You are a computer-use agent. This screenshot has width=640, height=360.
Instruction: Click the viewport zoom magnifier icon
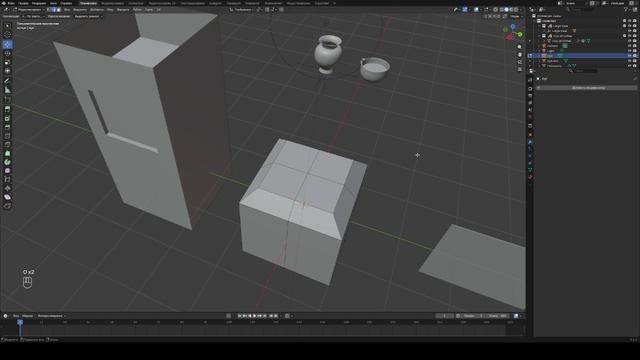coord(520,47)
